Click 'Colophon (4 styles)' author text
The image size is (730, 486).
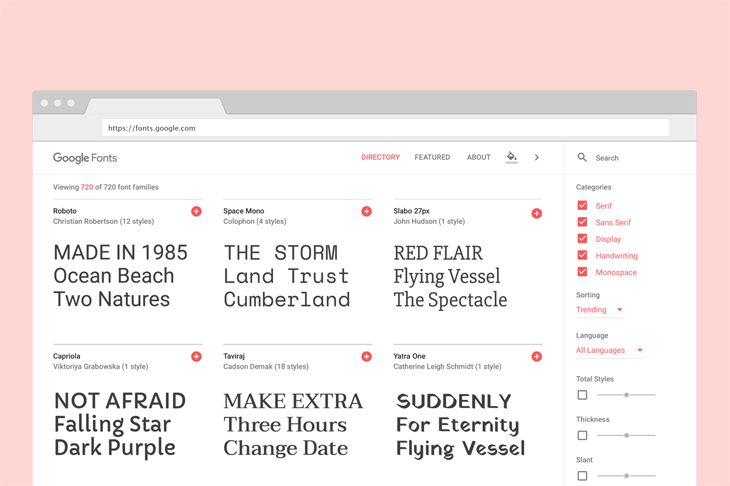[x=255, y=222]
